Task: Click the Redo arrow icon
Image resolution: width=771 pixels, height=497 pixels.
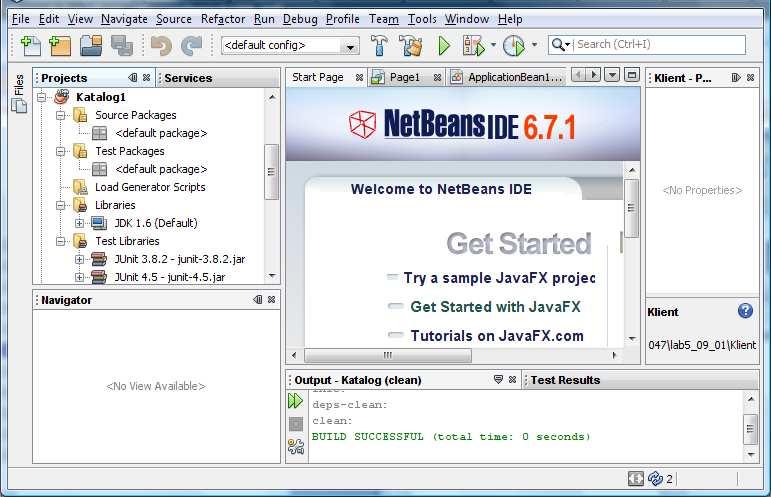Action: pos(191,46)
